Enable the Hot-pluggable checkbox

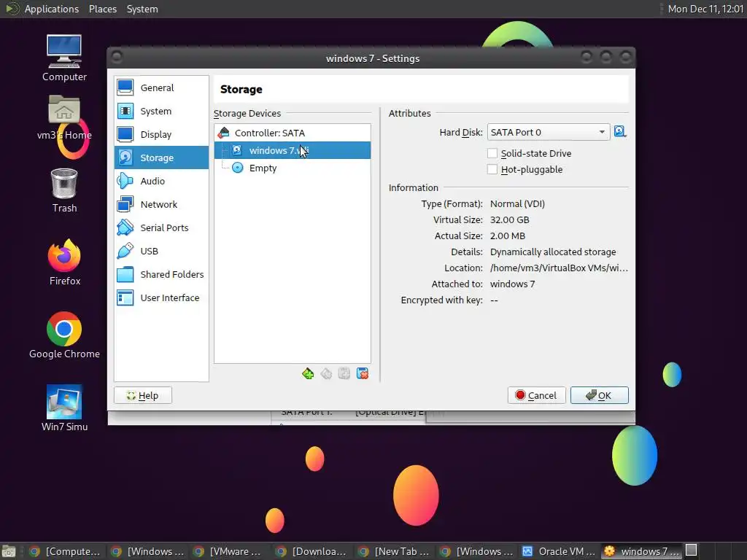(492, 169)
